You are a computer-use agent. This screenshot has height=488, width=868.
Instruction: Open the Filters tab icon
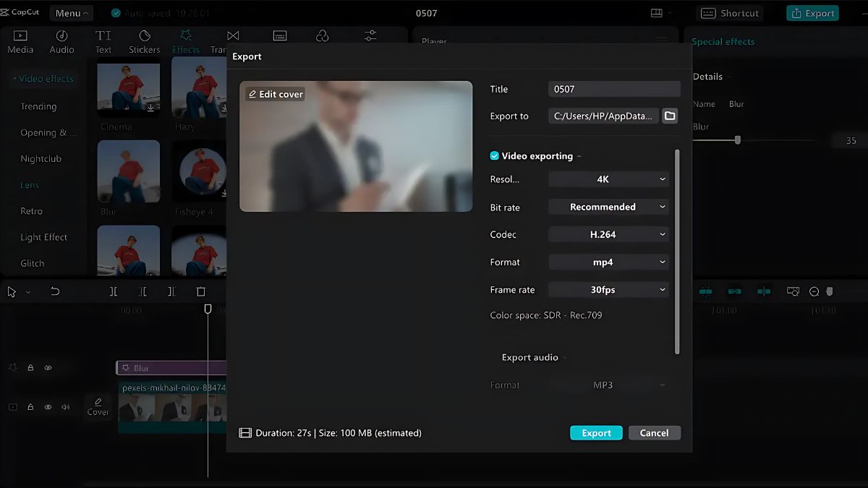(x=323, y=36)
